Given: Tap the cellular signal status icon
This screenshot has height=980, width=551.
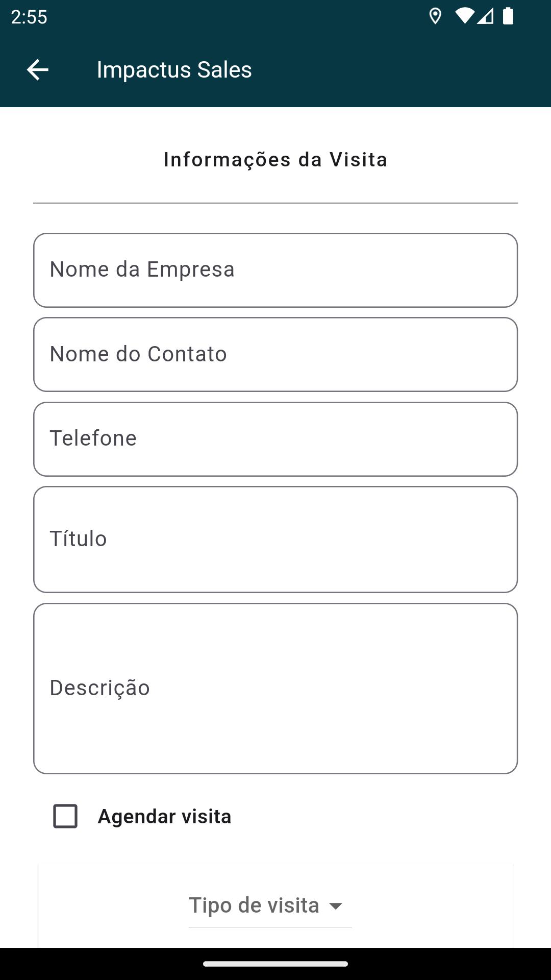Looking at the screenshot, I should (x=485, y=16).
